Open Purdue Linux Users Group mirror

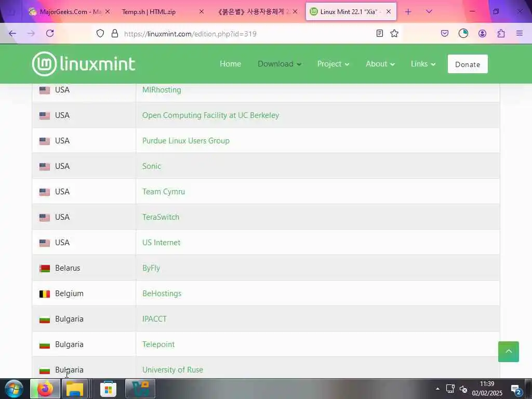click(x=186, y=141)
